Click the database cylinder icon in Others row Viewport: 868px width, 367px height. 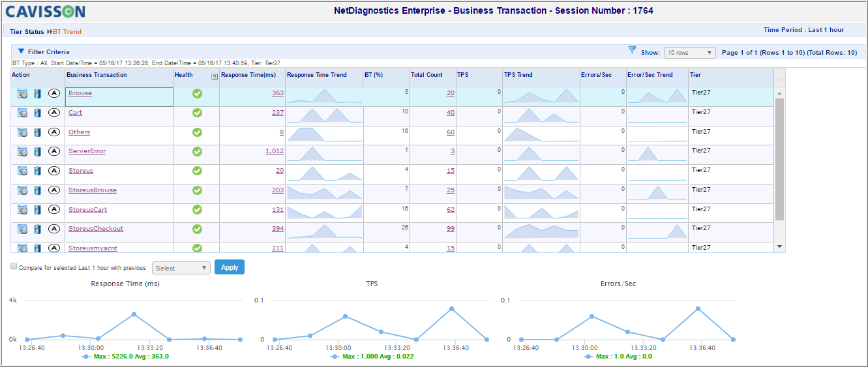click(38, 133)
